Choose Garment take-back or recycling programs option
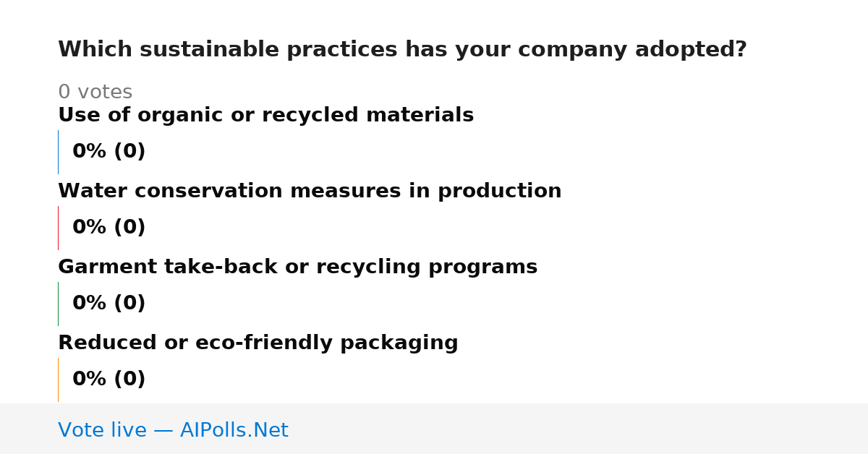The width and height of the screenshot is (868, 454). coord(297,267)
